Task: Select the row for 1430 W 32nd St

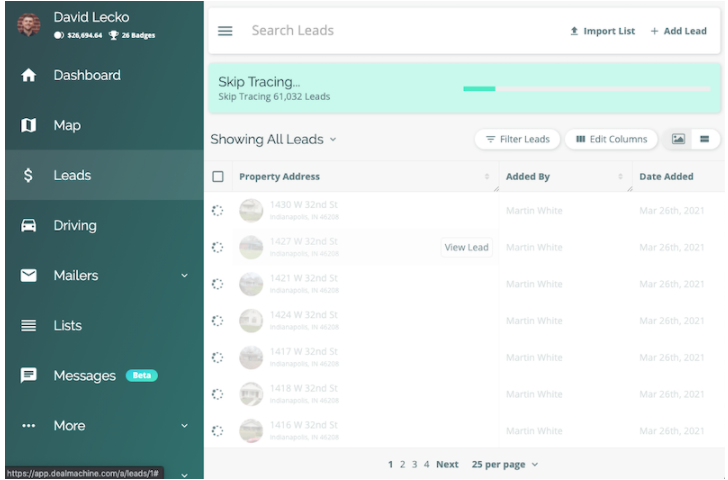Action: click(x=217, y=211)
